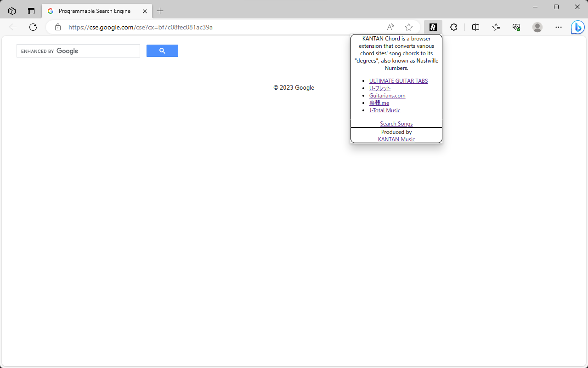
Task: Click the Search Songs link
Action: [396, 124]
